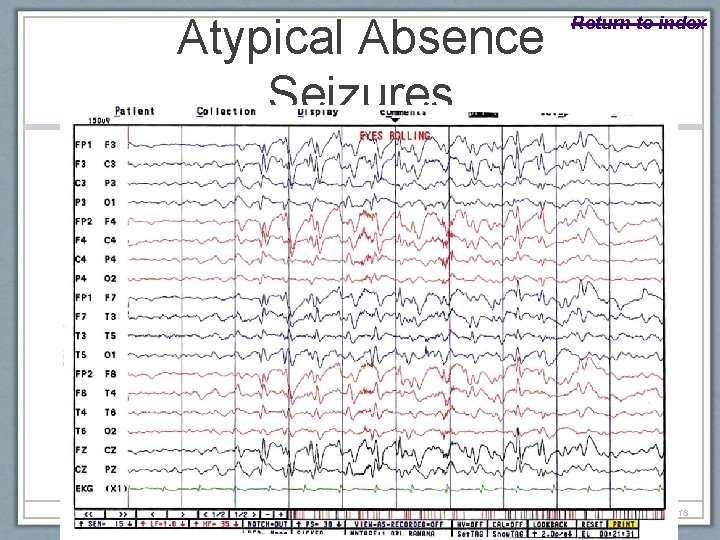Select the T3 T5 channel label
Image resolution: width=720 pixels, height=540 pixels.
(x=96, y=336)
